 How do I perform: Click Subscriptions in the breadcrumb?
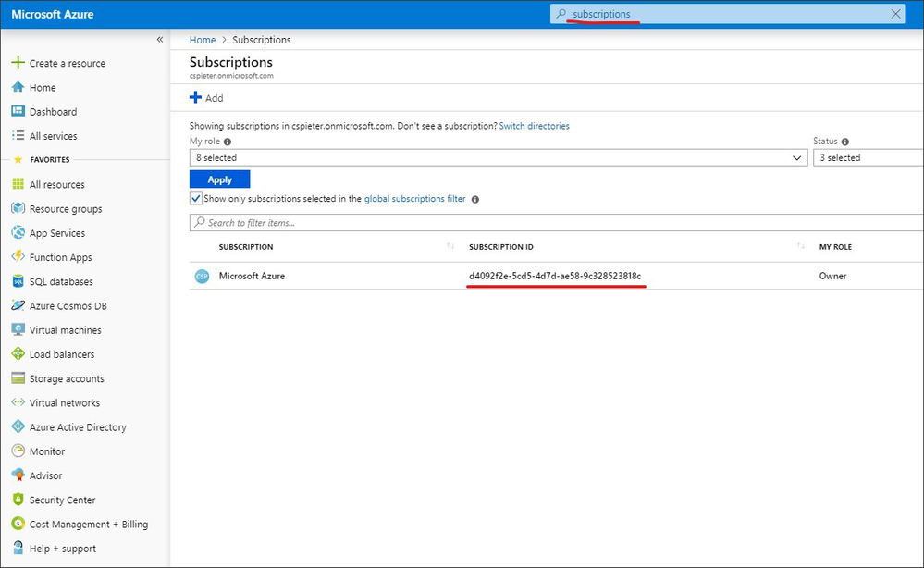click(x=262, y=40)
